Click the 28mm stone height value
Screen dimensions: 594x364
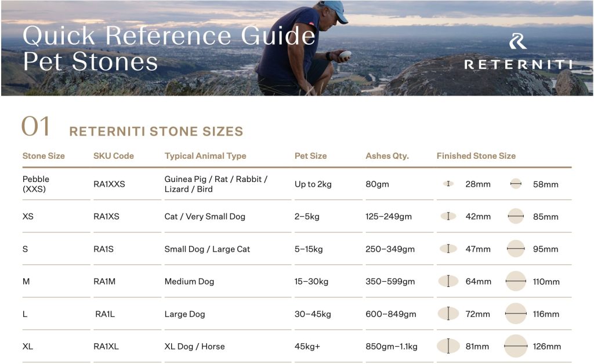pyautogui.click(x=478, y=184)
